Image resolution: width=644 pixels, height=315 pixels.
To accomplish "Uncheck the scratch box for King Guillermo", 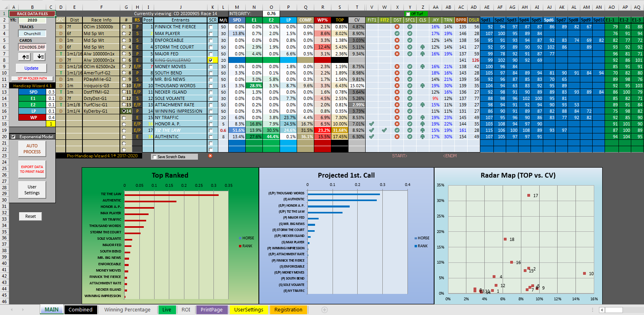I will point(211,60).
